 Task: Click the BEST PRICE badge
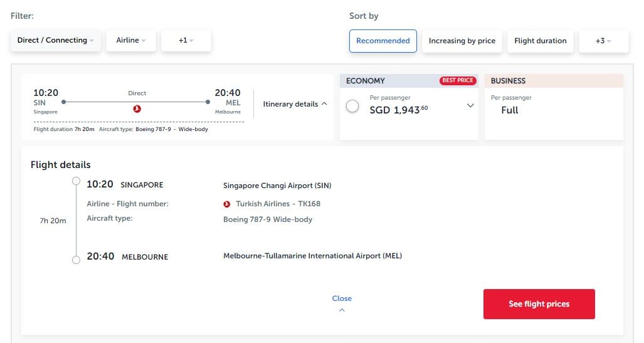[457, 81]
